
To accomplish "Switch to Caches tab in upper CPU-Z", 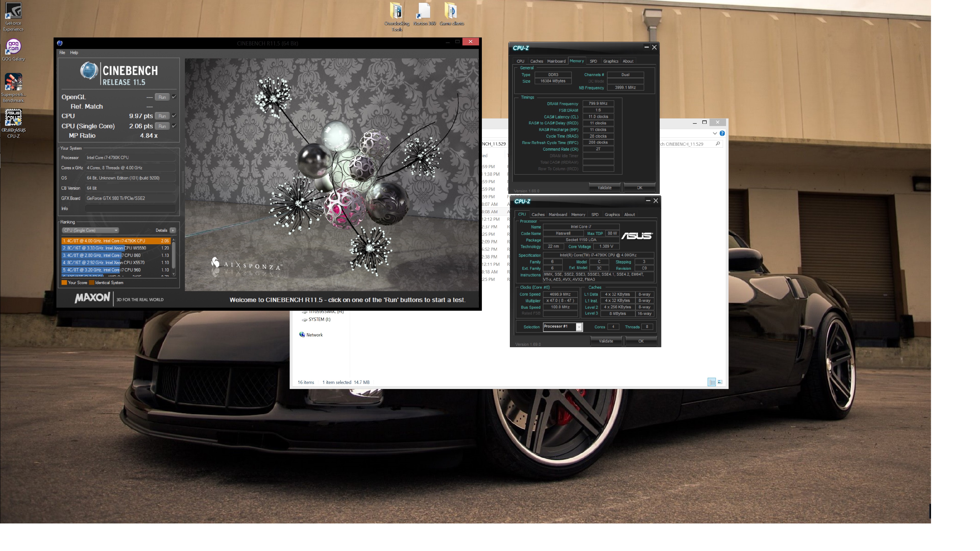I will point(536,61).
